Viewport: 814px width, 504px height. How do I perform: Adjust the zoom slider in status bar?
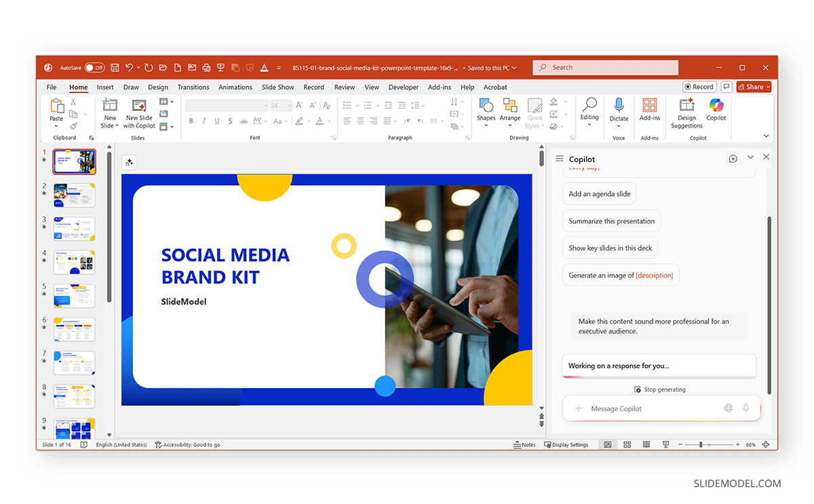click(x=701, y=445)
